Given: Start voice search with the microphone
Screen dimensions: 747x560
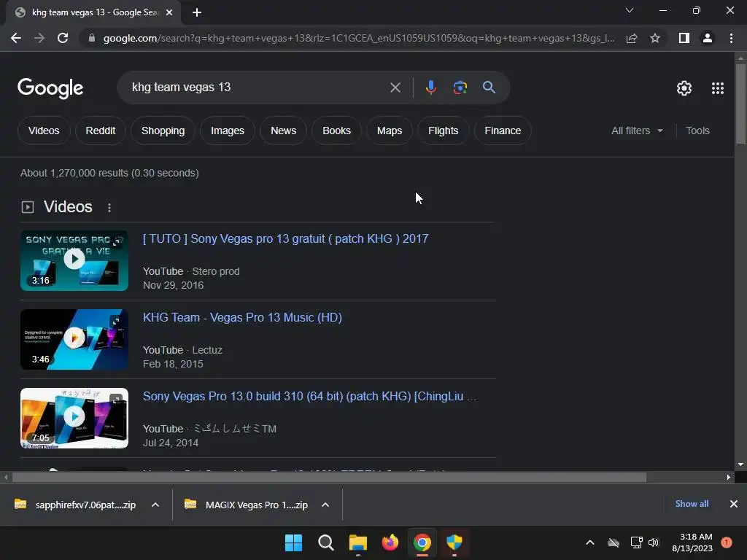Looking at the screenshot, I should (430, 87).
